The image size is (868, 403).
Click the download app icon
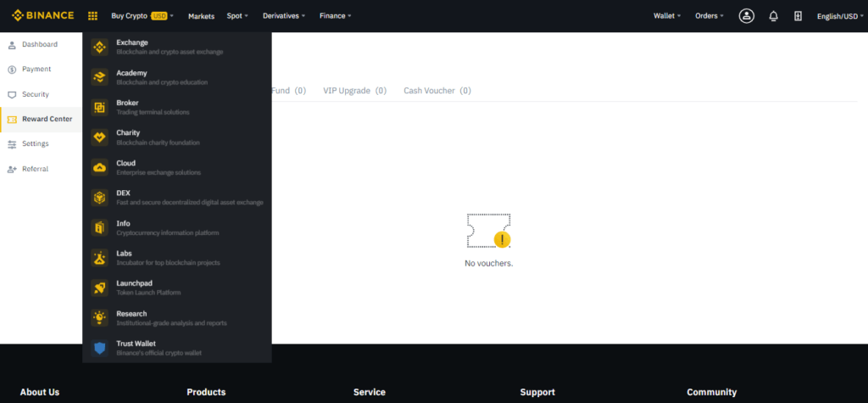(798, 16)
